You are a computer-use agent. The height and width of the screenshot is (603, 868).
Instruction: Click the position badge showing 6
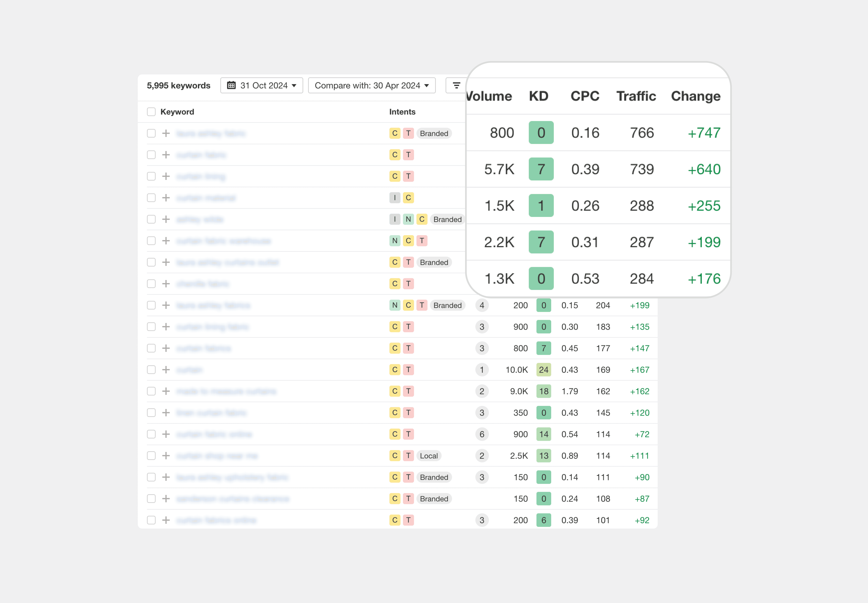pyautogui.click(x=482, y=434)
